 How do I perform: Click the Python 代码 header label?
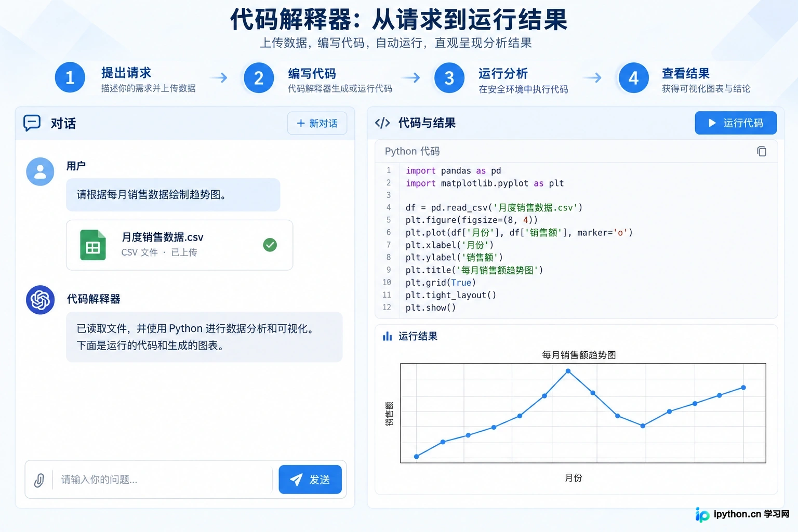tap(412, 151)
